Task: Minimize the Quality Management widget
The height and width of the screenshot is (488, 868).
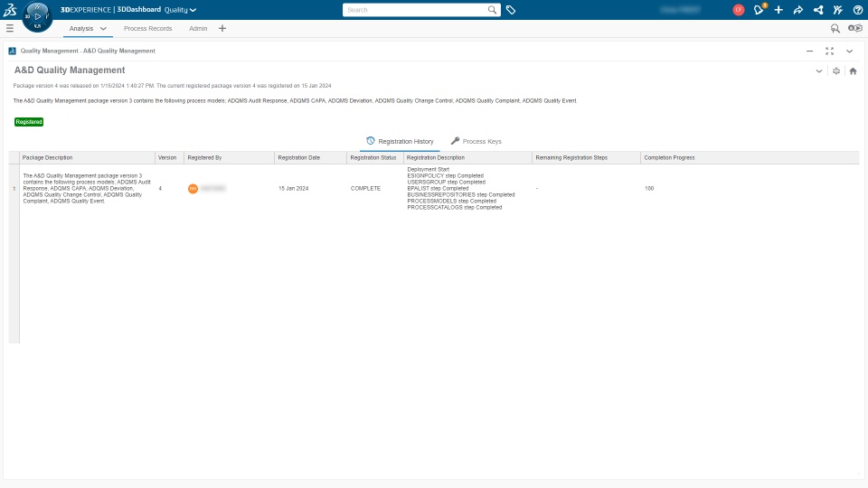Action: (809, 51)
